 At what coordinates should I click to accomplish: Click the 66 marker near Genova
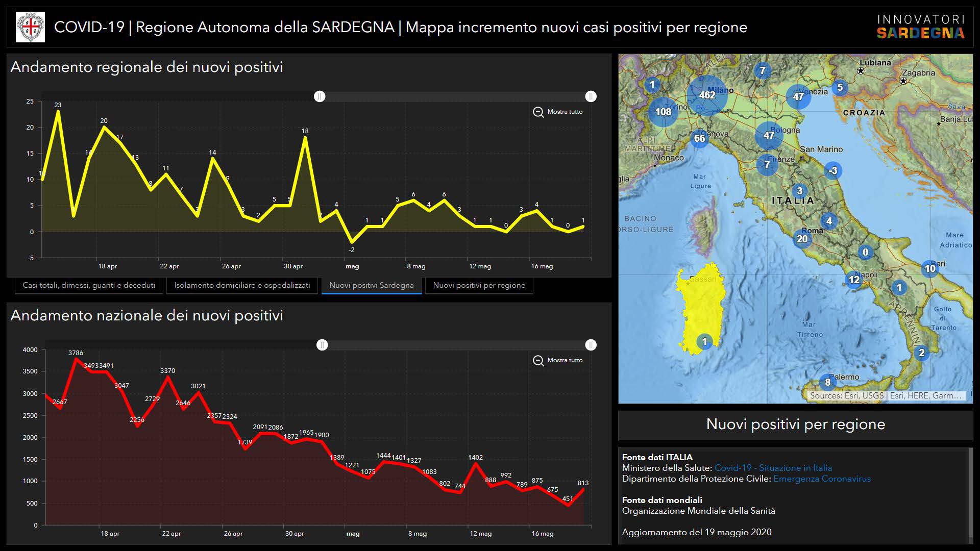click(x=699, y=138)
